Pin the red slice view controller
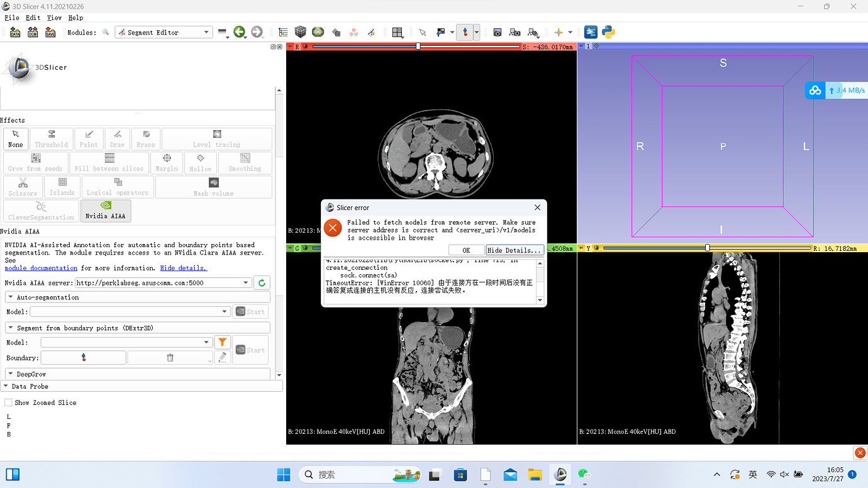This screenshot has width=868, height=488. (290, 47)
